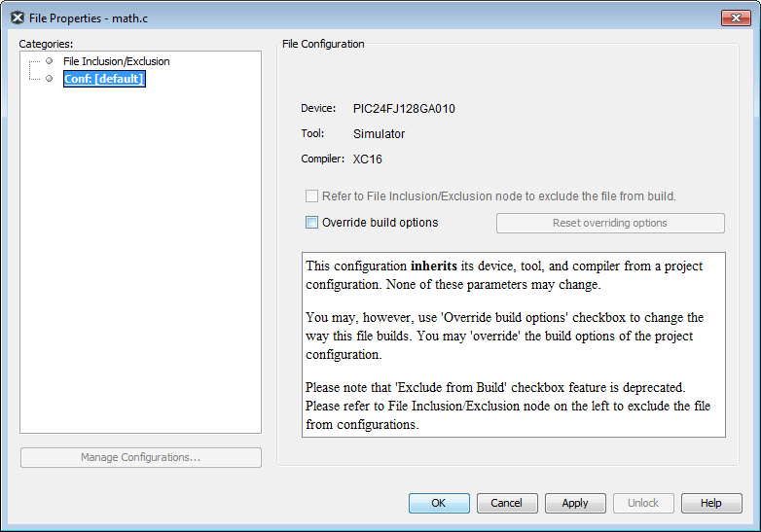Viewport: 761px width, 532px height.
Task: Click the Cancel button
Action: pos(507,503)
